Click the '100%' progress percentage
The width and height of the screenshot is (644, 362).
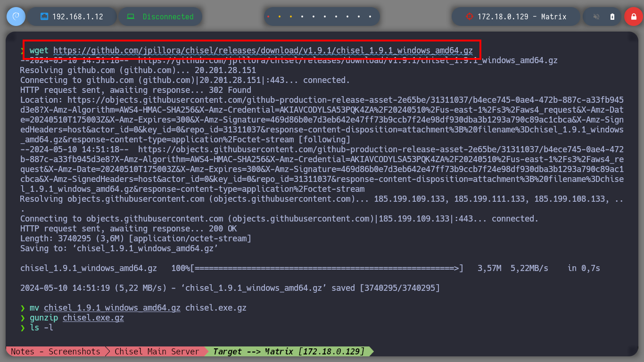181,268
